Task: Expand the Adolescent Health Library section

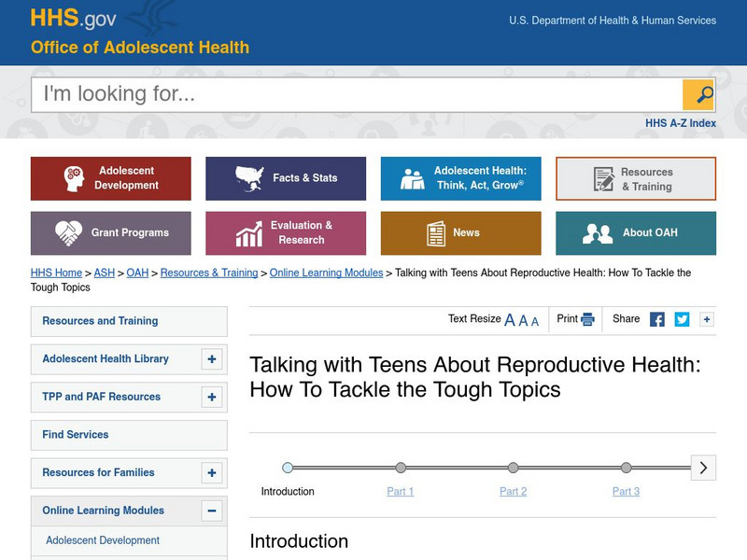Action: pyautogui.click(x=212, y=359)
